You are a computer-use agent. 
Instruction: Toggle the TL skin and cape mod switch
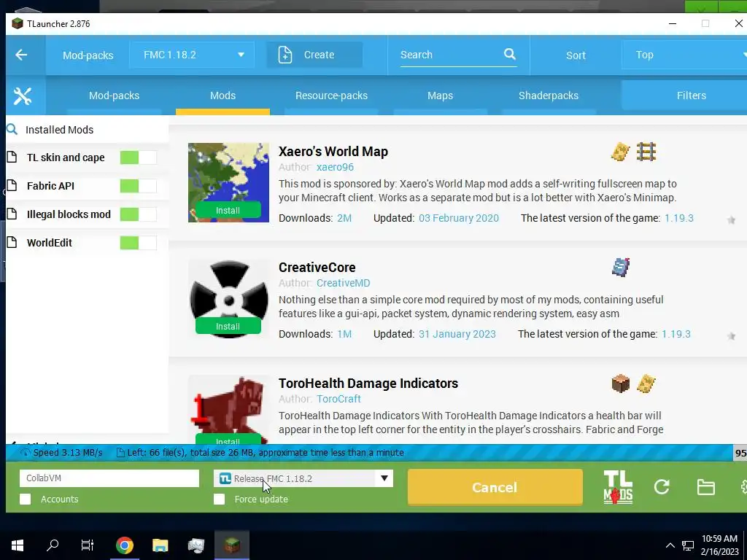[138, 157]
